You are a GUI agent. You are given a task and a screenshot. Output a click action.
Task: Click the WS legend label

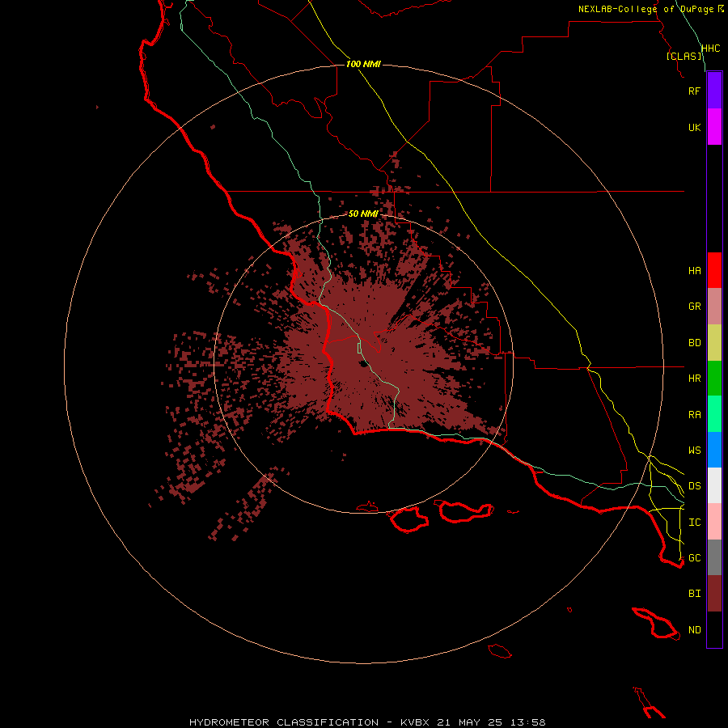[x=694, y=450]
